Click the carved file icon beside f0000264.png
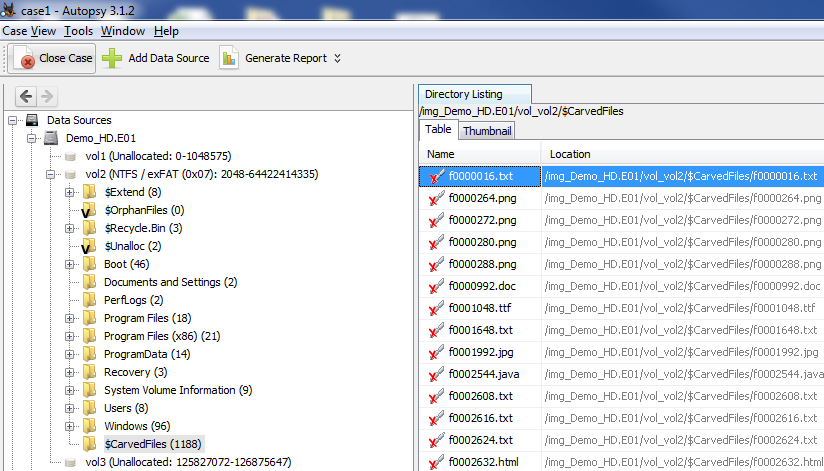This screenshot has width=824, height=471. [x=435, y=198]
